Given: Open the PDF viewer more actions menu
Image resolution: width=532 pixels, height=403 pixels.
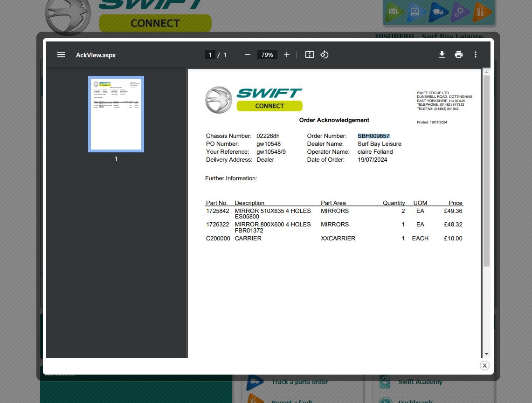Looking at the screenshot, I should point(476,55).
